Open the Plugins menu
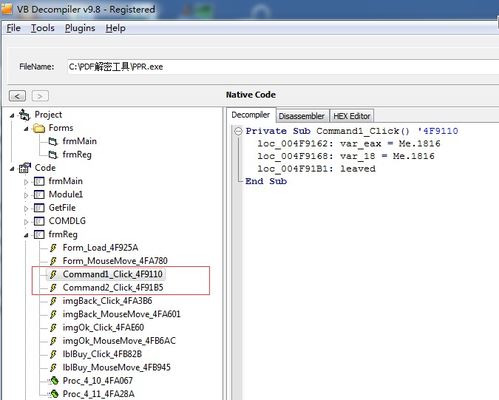 click(80, 28)
